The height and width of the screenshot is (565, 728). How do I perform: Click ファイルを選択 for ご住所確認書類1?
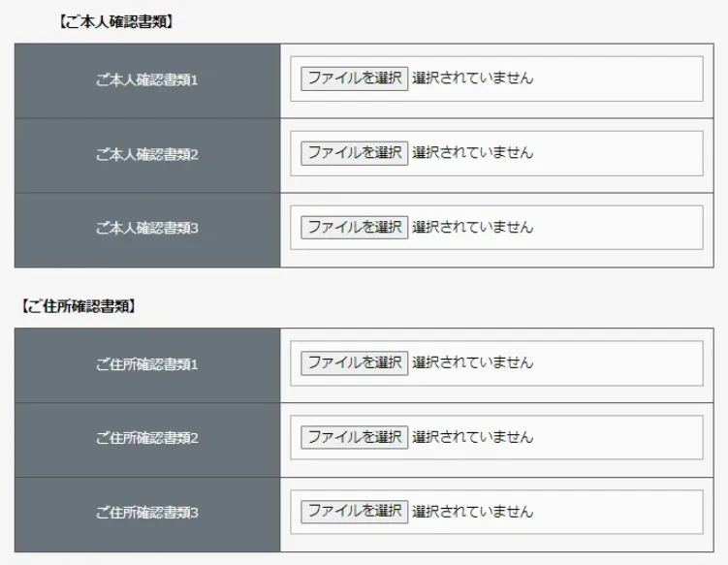click(x=354, y=363)
